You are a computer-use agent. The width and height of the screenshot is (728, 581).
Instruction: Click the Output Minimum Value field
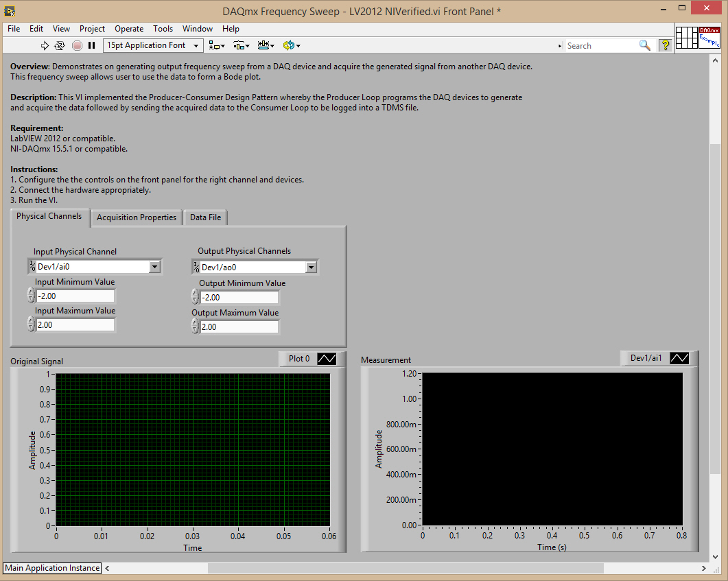239,298
